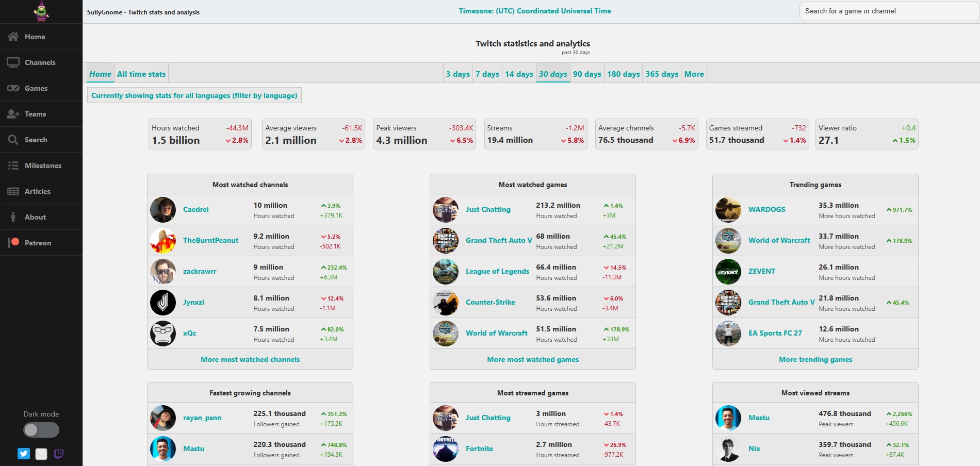This screenshot has width=980, height=466.
Task: Open the Search magnifier icon in sidebar
Action: [13, 140]
